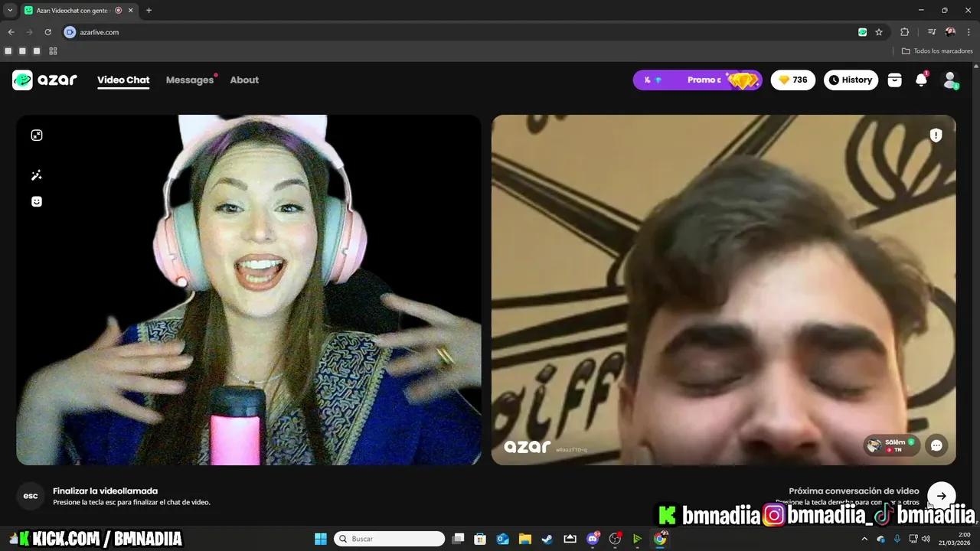Open Microsoft Store from the taskbar
980x551 pixels.
click(x=480, y=539)
